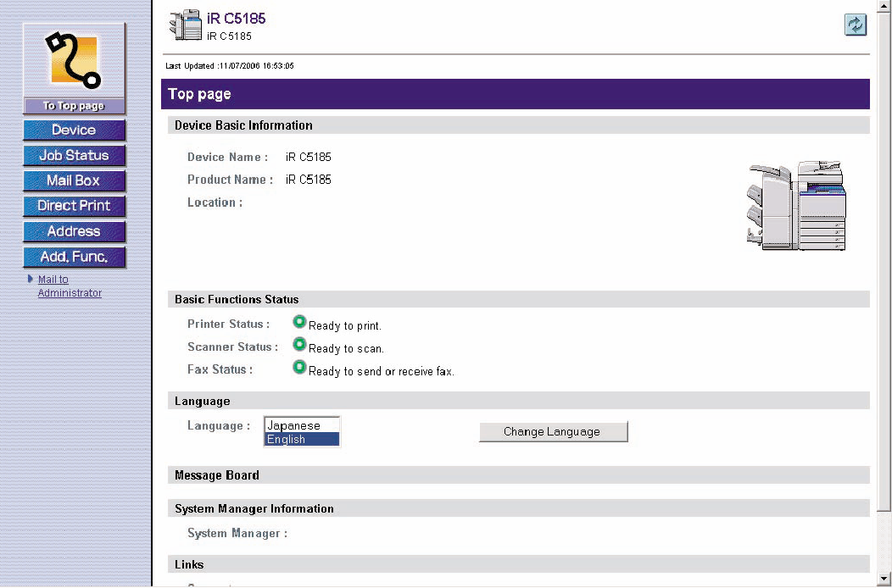Open the Direct Print menu
Viewport: 892px width, 588px height.
pyautogui.click(x=74, y=206)
